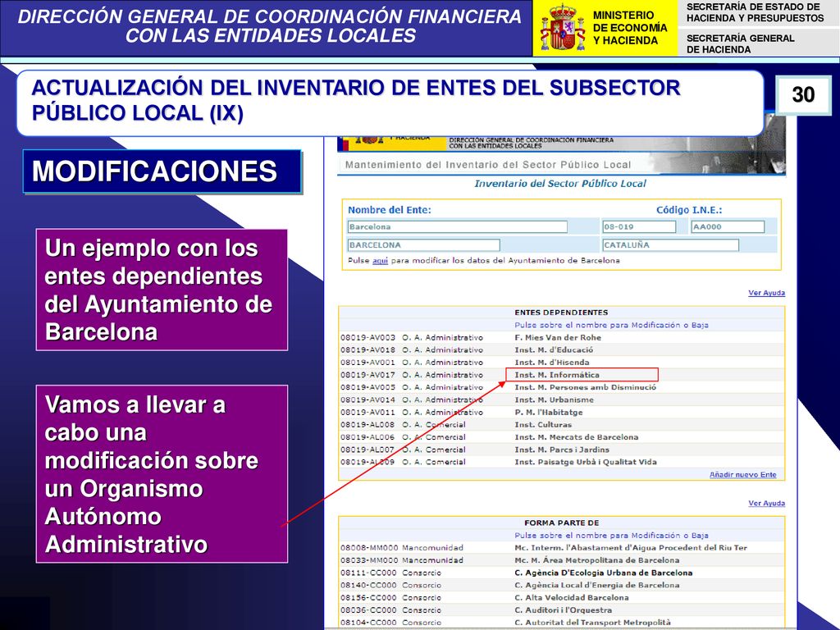Click the '08-019' I.N.E. code field
Screen dimensions: 840x630
click(638, 226)
